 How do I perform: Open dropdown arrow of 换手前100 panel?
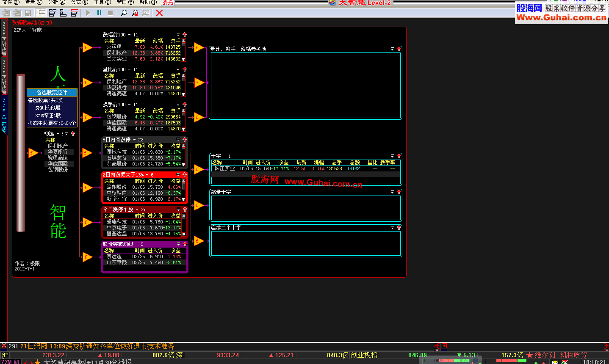178,105
